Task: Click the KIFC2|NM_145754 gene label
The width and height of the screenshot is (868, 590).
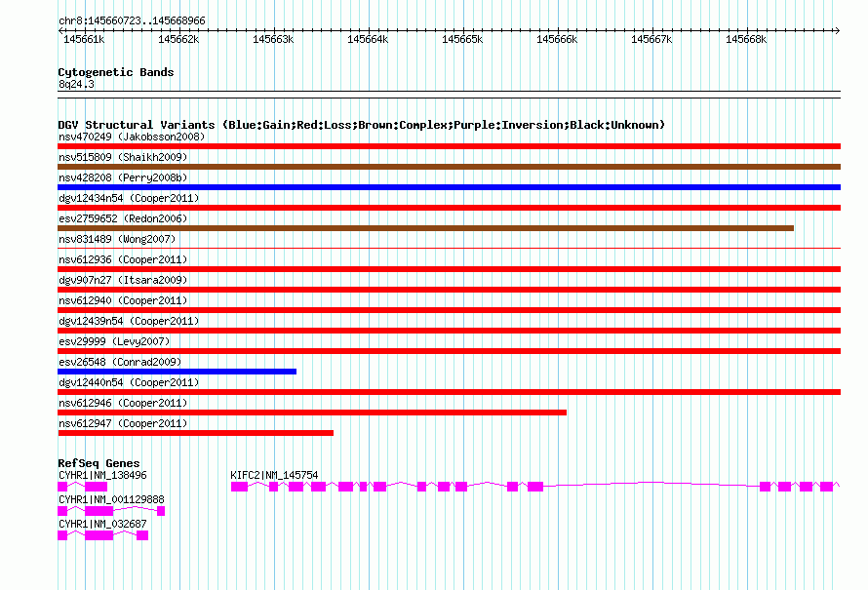Action: [x=274, y=475]
